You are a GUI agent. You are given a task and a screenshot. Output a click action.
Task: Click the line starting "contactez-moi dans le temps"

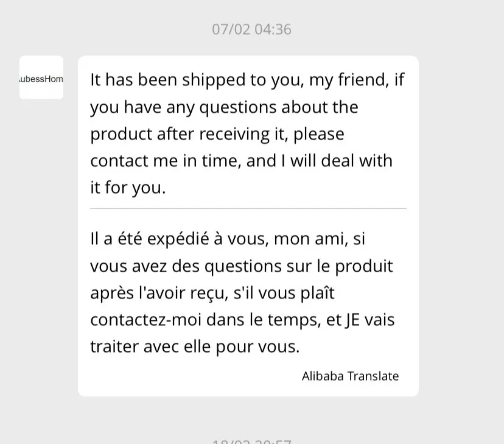pyautogui.click(x=242, y=320)
